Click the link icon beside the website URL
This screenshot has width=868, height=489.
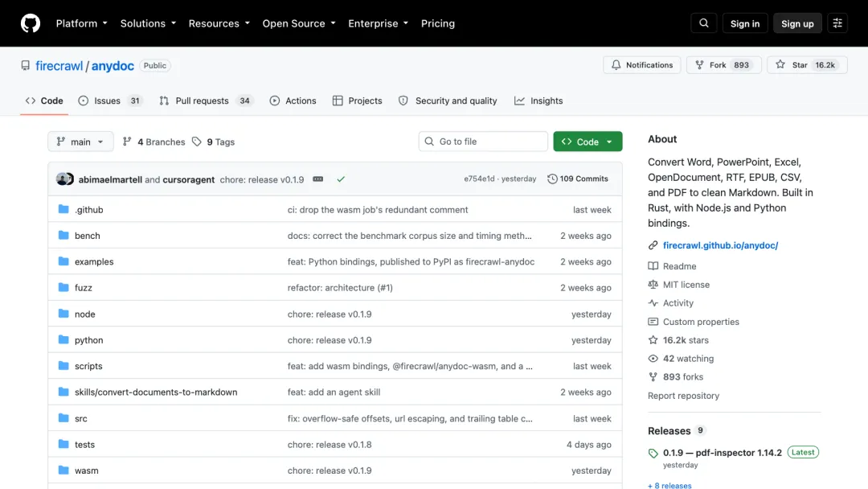pos(653,244)
